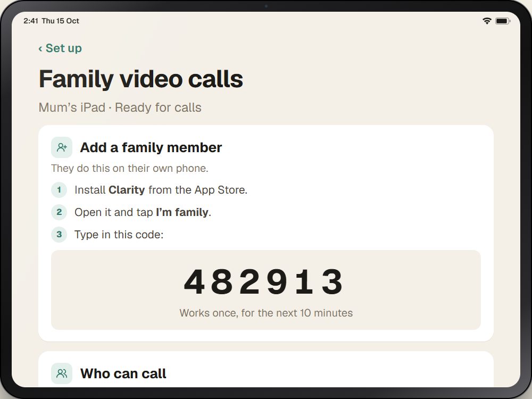Click step 1 'Install Clarity from the App Store.'
The width and height of the screenshot is (532, 399).
[x=161, y=190]
